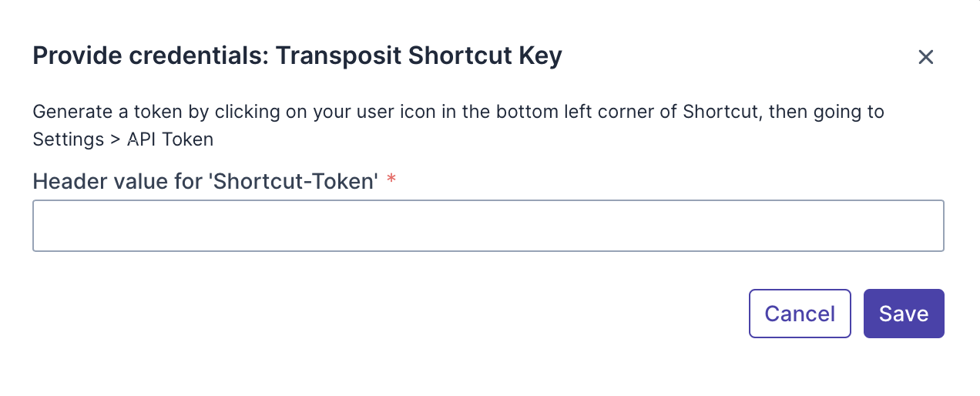
Task: Click the "Header value for 'Shortcut-Token'" label
Action: point(206,182)
